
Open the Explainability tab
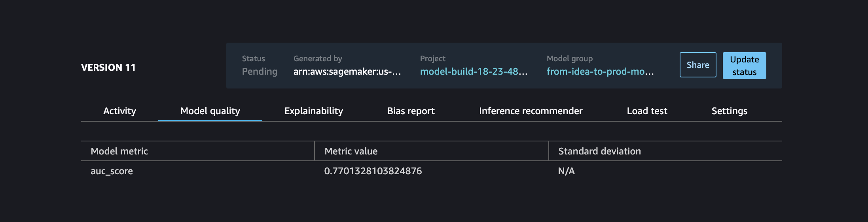[314, 111]
